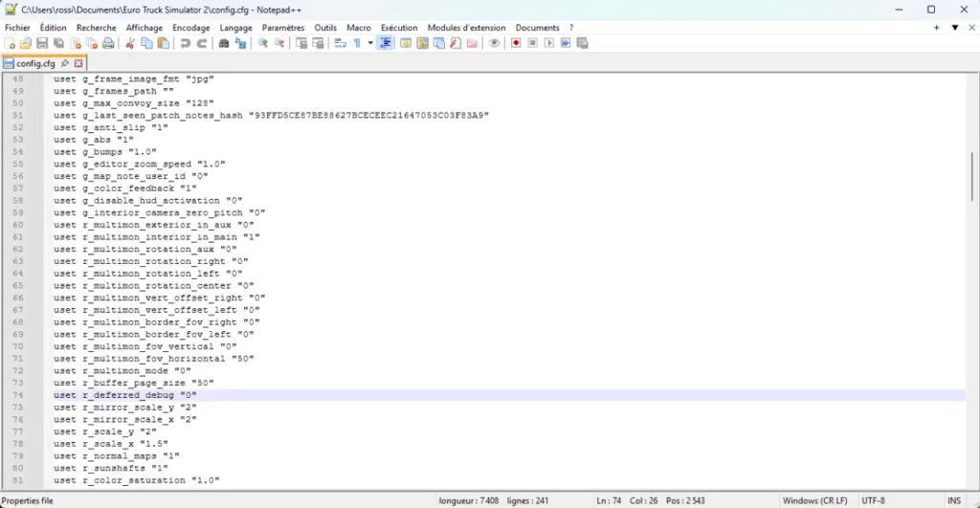
Task: Open the Replace dialog icon
Action: (x=240, y=43)
